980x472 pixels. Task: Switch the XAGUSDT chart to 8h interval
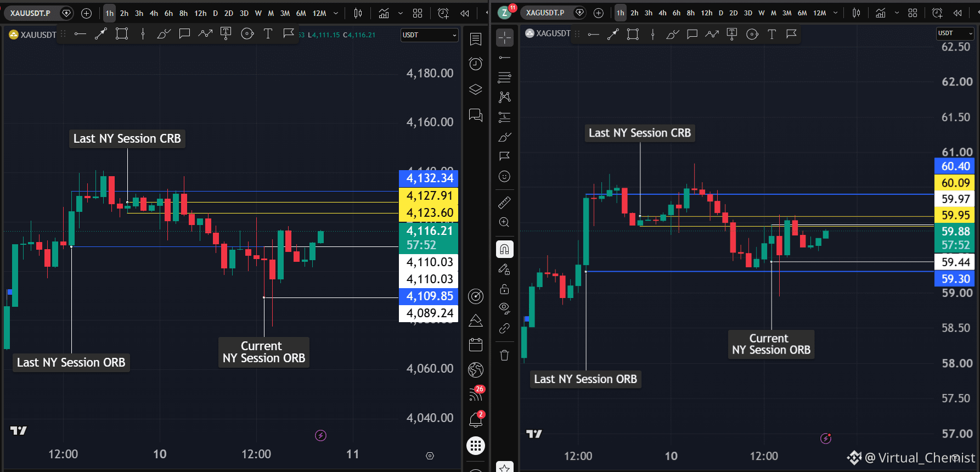(691, 13)
